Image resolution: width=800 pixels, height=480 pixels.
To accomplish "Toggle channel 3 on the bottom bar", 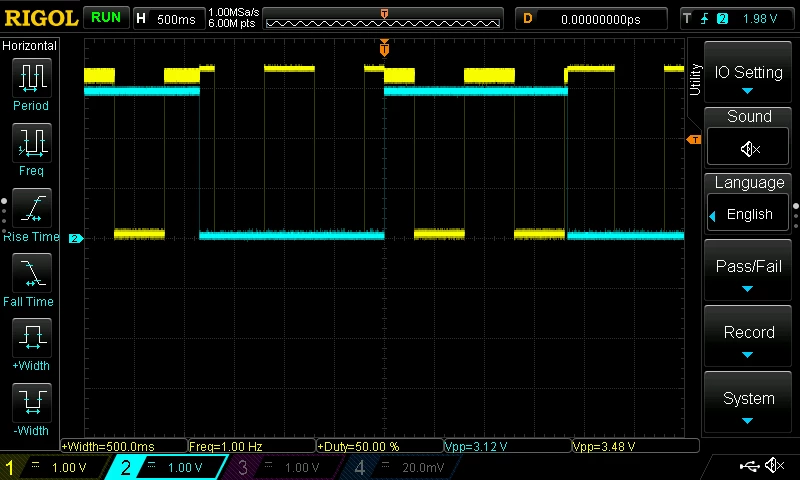I will tap(283, 467).
